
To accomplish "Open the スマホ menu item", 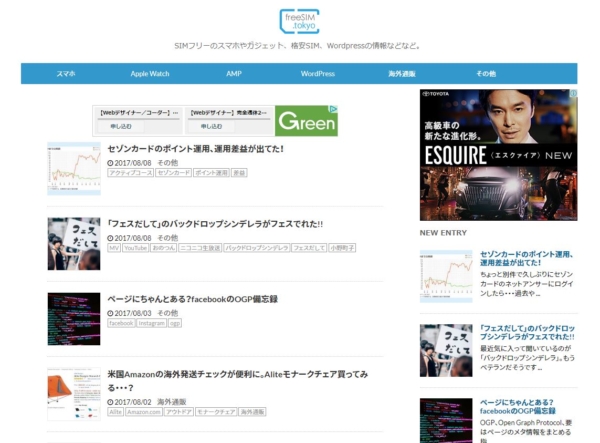I will (x=66, y=74).
